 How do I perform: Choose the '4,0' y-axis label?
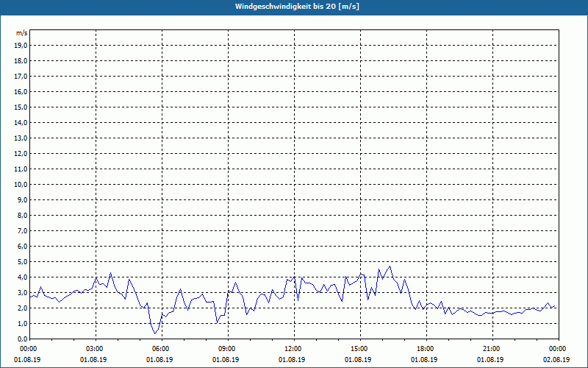(22, 277)
